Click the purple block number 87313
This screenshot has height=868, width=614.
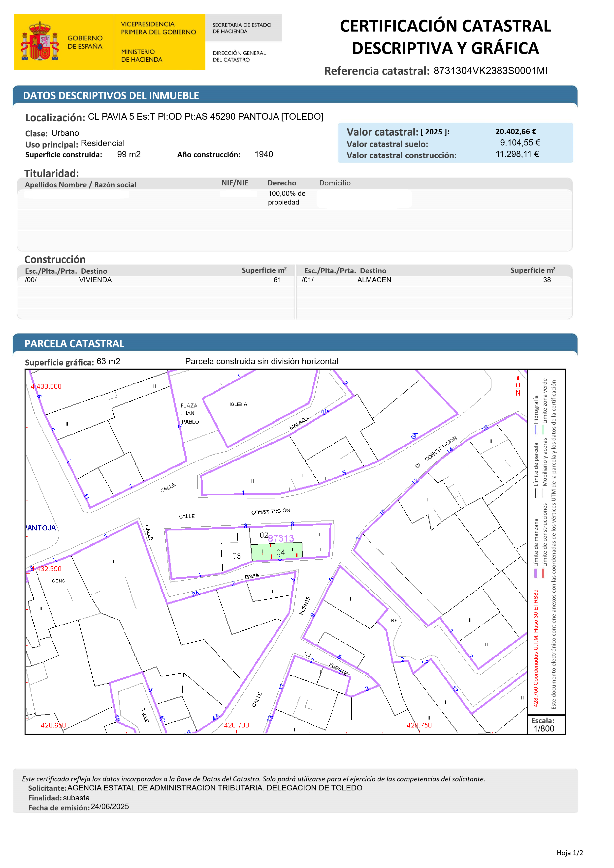click(281, 538)
